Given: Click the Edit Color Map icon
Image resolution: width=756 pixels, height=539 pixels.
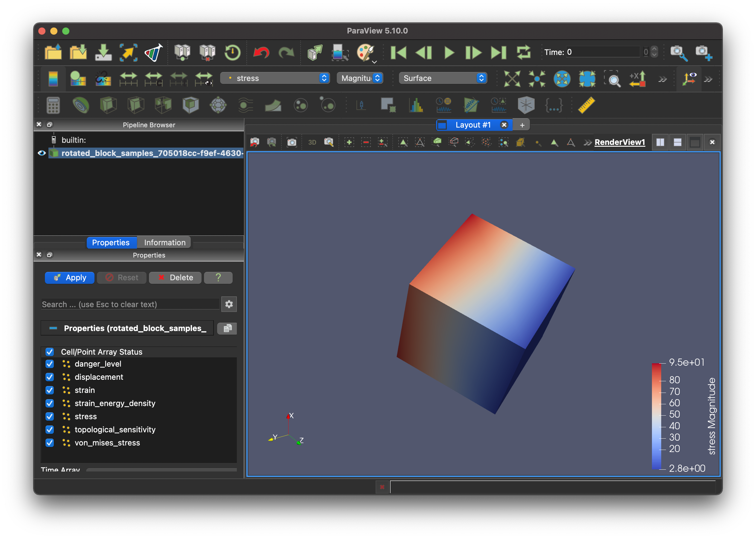Looking at the screenshot, I should tap(78, 79).
